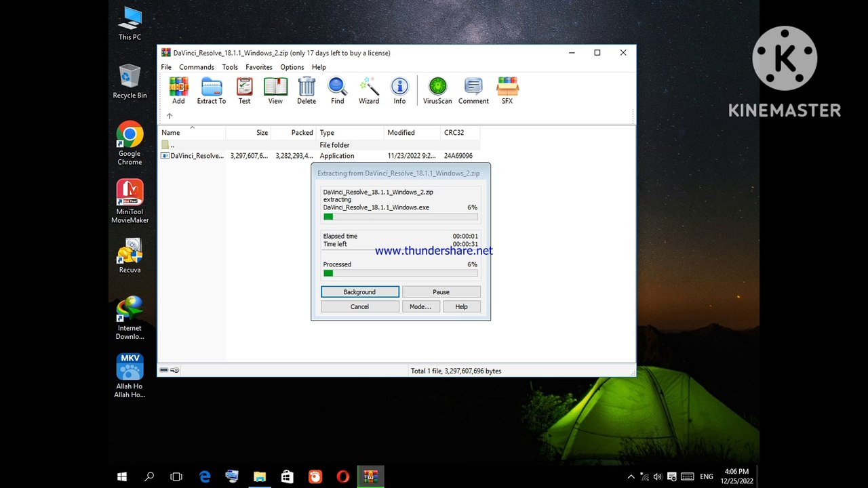The image size is (868, 488).
Task: Open the Favorites menu
Action: coord(259,67)
